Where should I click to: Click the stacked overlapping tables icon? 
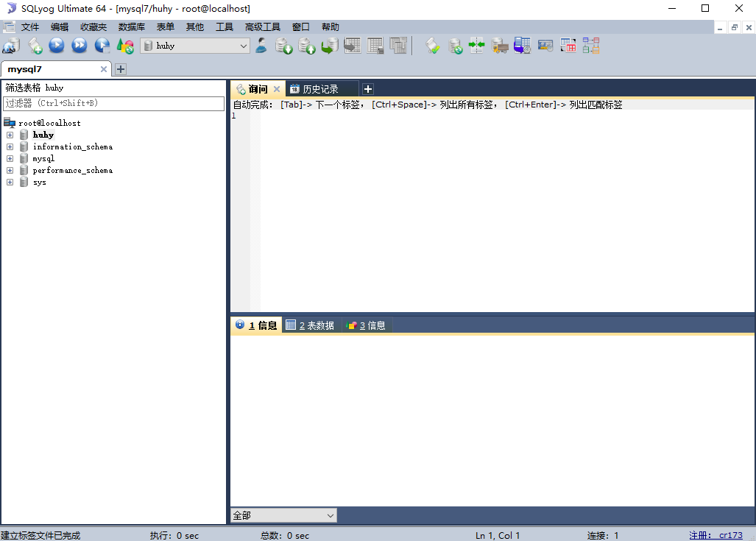[x=398, y=46]
